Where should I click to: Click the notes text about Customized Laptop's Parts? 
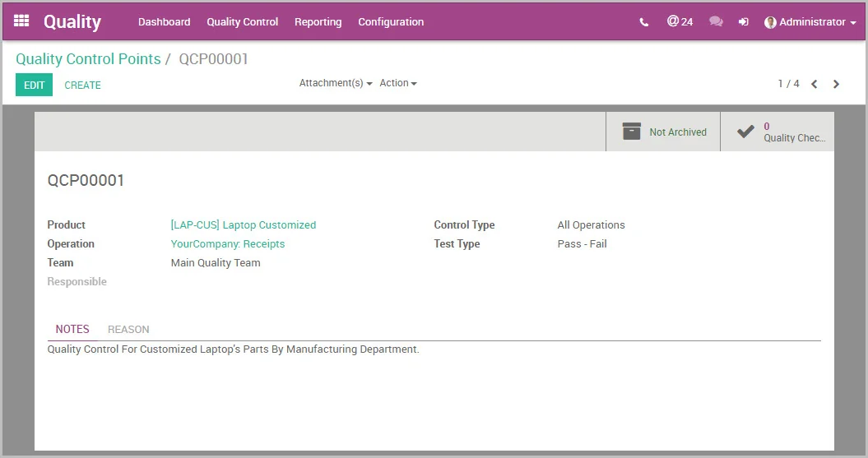tap(233, 349)
